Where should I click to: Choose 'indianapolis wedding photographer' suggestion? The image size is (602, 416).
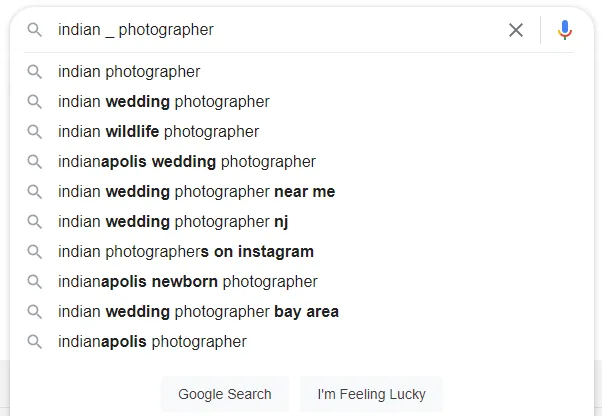(x=187, y=162)
